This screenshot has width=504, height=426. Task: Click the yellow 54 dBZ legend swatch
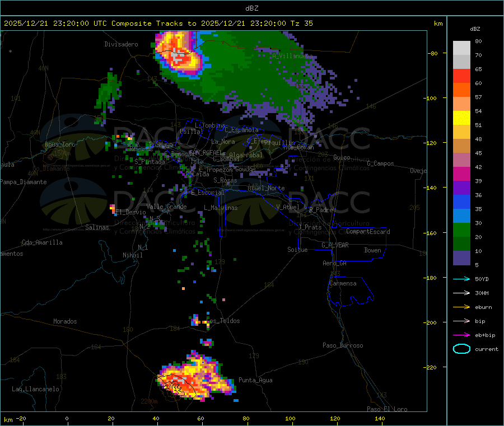(x=461, y=118)
